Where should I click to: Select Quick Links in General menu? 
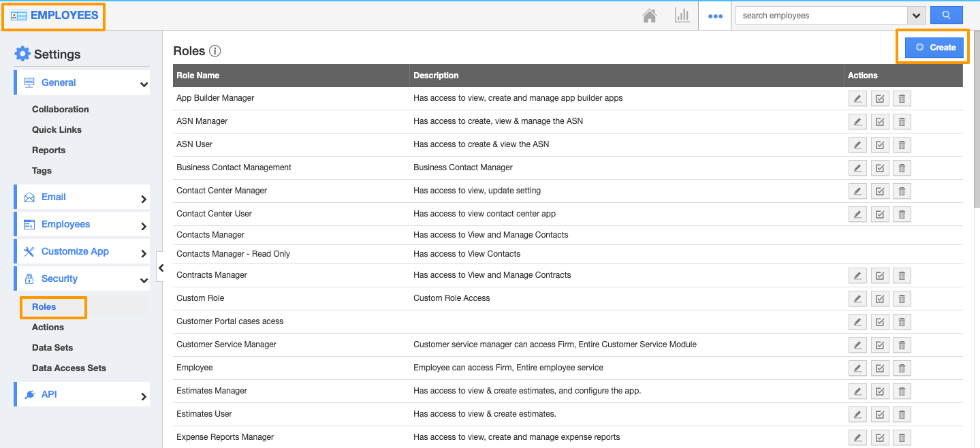coord(57,129)
